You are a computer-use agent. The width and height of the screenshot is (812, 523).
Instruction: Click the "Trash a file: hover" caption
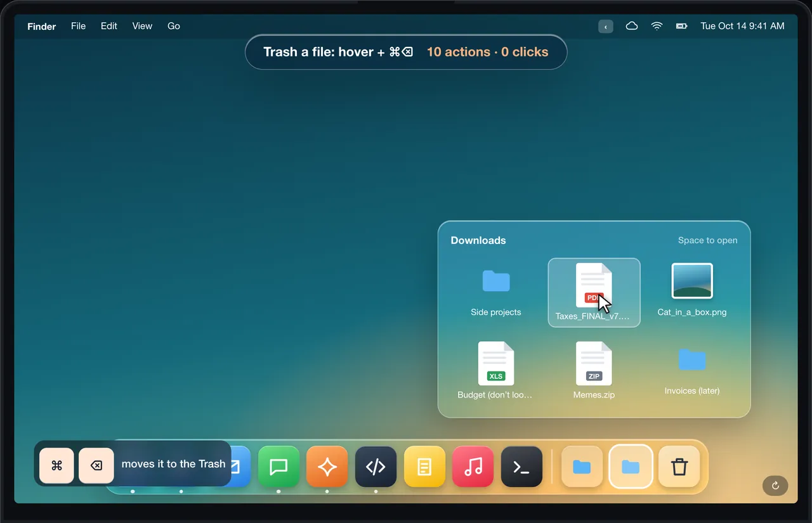click(318, 52)
